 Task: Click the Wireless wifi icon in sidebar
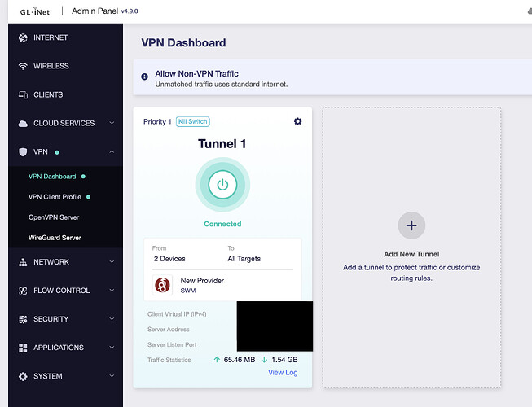[x=23, y=66]
